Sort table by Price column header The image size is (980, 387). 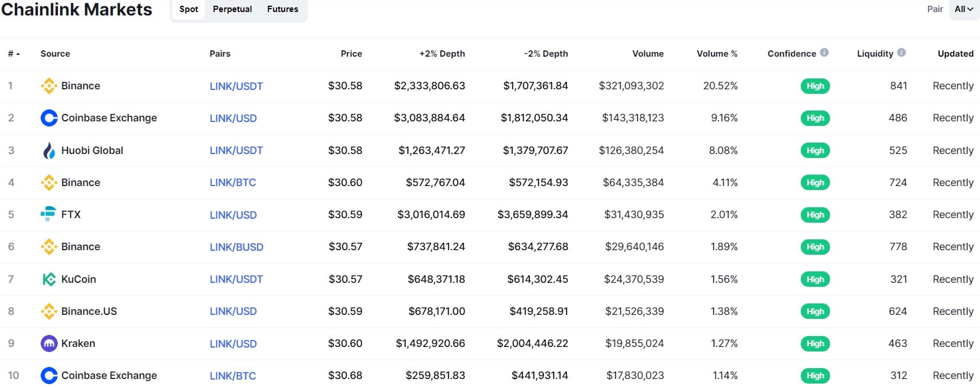click(351, 54)
